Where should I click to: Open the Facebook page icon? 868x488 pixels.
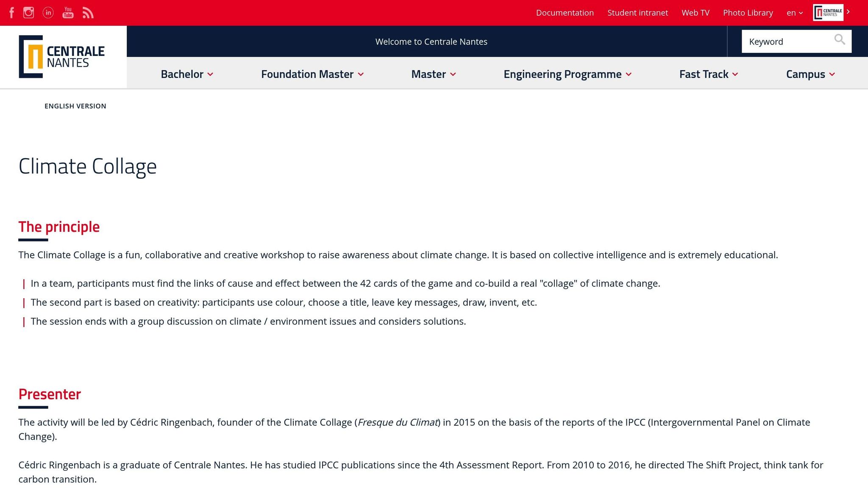[12, 13]
